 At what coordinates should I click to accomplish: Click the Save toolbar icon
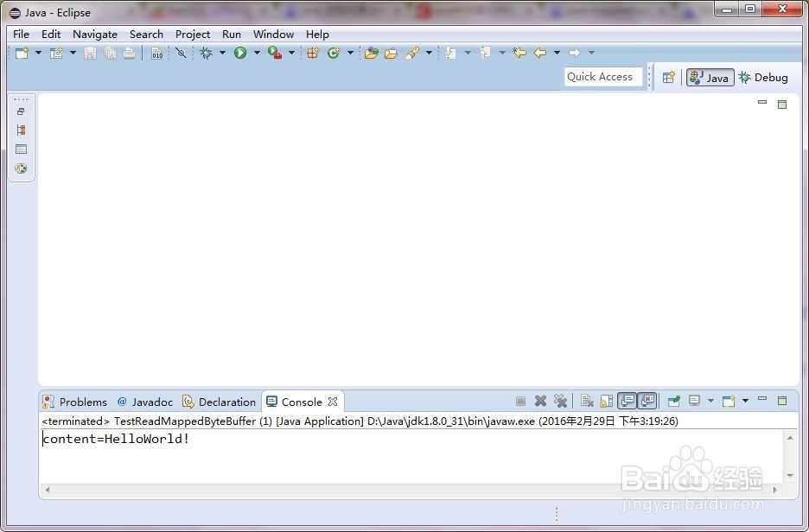(90, 53)
